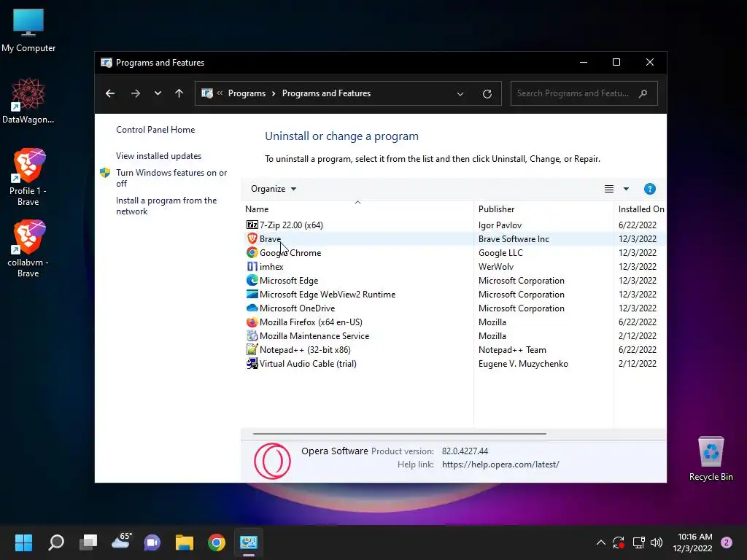Click product version 82.0.4227.44 text
Viewport: 747px width, 560px height.
pyautogui.click(x=465, y=451)
